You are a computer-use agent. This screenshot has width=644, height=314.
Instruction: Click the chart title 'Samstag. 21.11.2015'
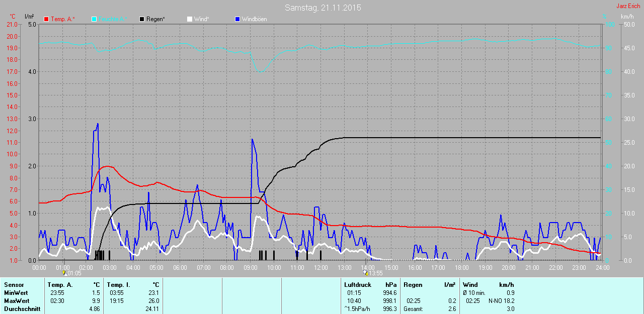point(323,8)
